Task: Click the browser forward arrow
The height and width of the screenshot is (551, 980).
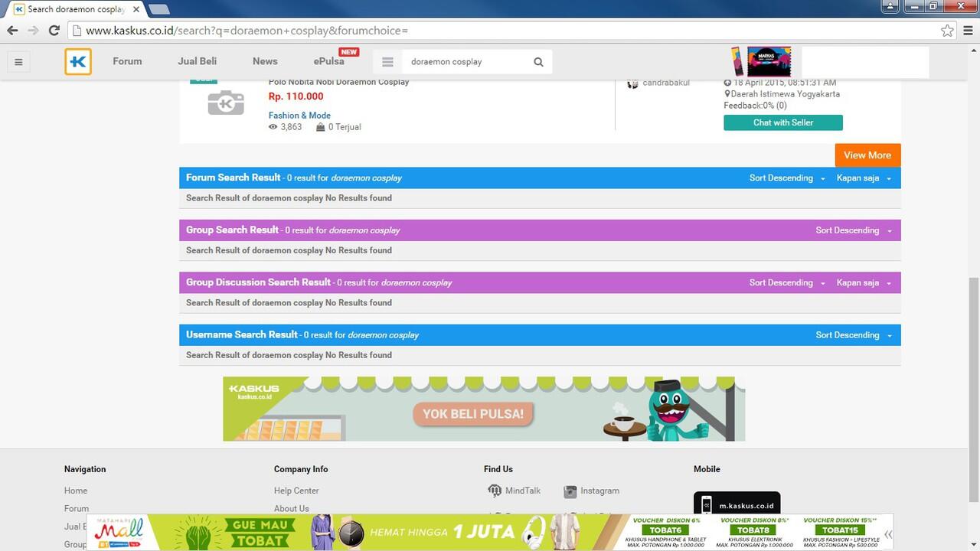Action: pyautogui.click(x=33, y=31)
